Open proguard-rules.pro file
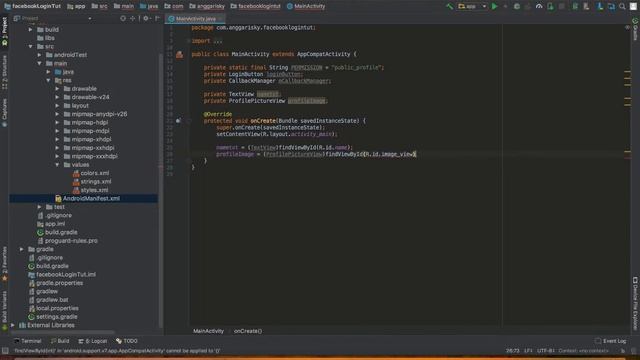 click(67, 241)
